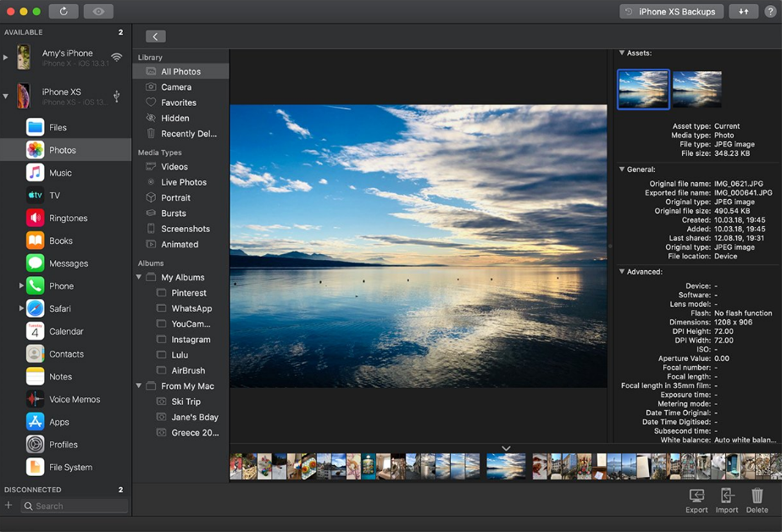Toggle the eye preview button in toolbar
782x532 pixels.
point(99,12)
